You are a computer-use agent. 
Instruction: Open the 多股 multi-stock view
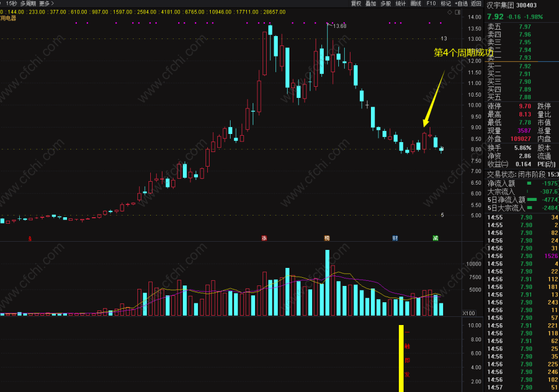pyautogui.click(x=385, y=3)
